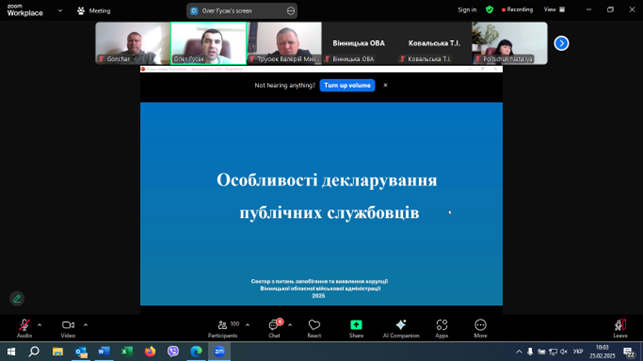Open Participants panel
This screenshot has width=643, height=361.
tap(223, 328)
